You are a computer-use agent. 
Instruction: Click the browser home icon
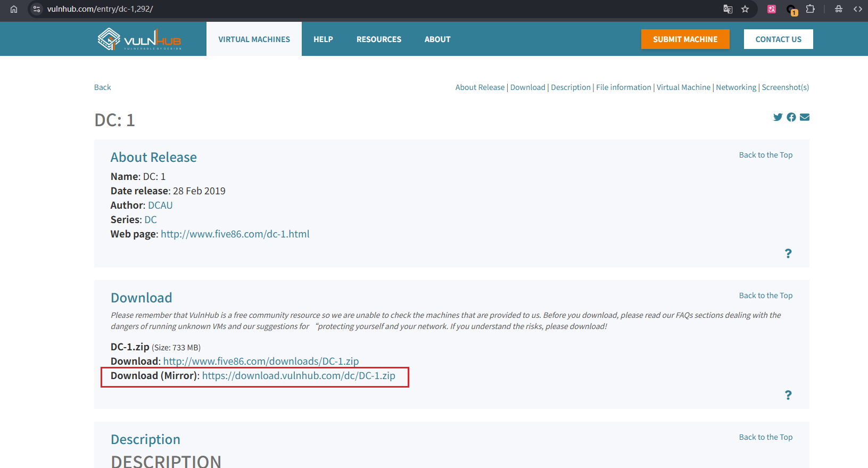coord(14,9)
